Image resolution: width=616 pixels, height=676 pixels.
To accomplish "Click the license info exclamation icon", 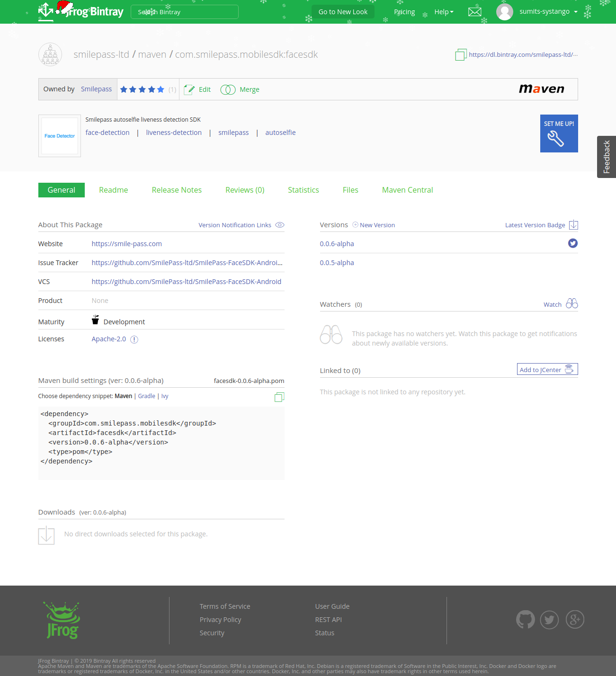I will point(134,339).
